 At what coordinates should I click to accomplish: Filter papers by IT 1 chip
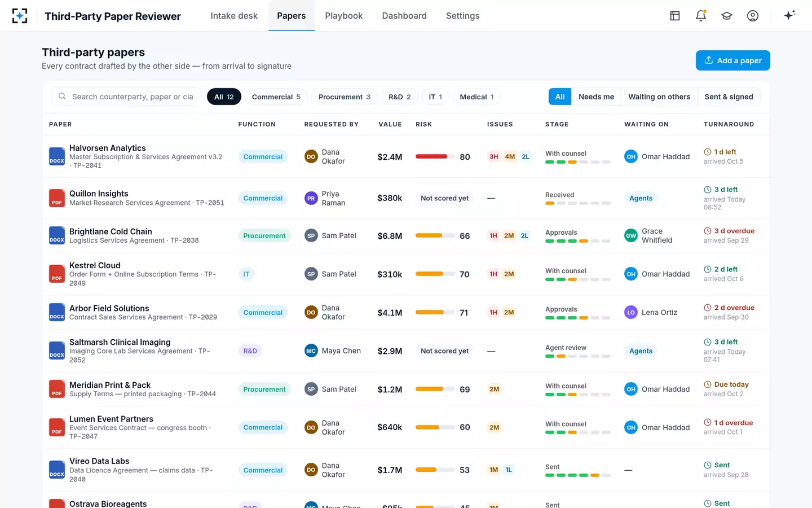(435, 97)
